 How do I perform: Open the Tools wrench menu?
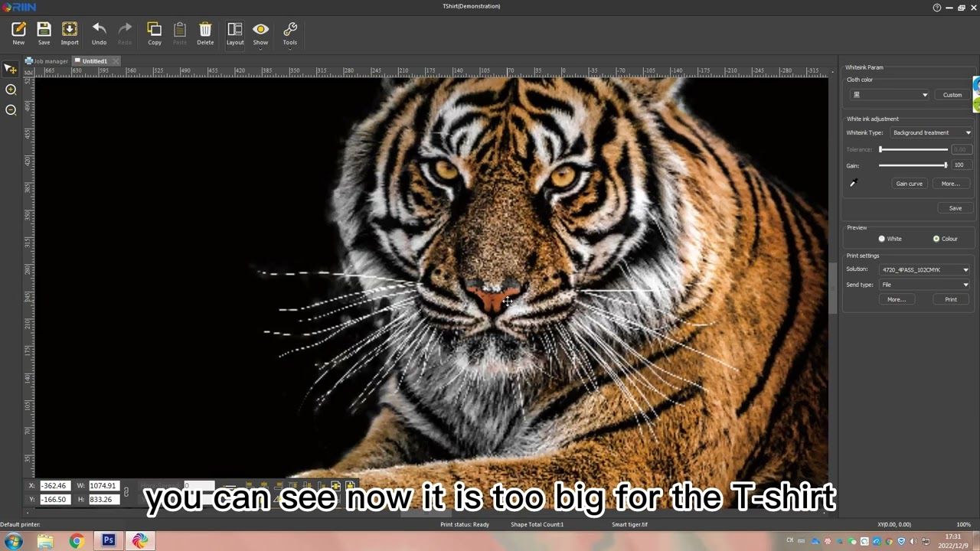tap(290, 33)
